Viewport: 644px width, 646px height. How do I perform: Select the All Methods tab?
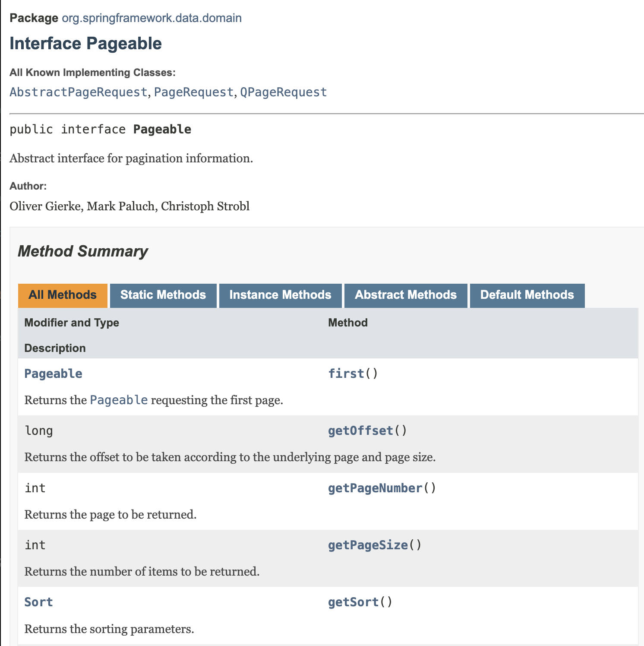pyautogui.click(x=63, y=295)
